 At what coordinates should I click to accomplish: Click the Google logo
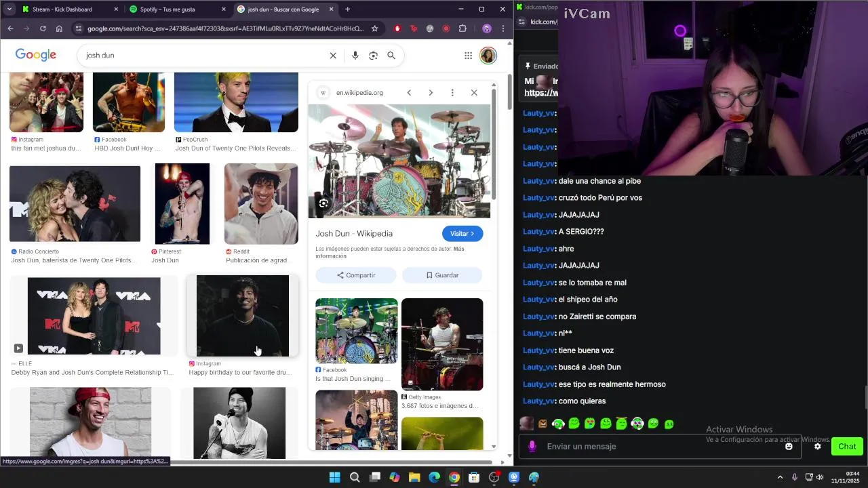tap(36, 55)
